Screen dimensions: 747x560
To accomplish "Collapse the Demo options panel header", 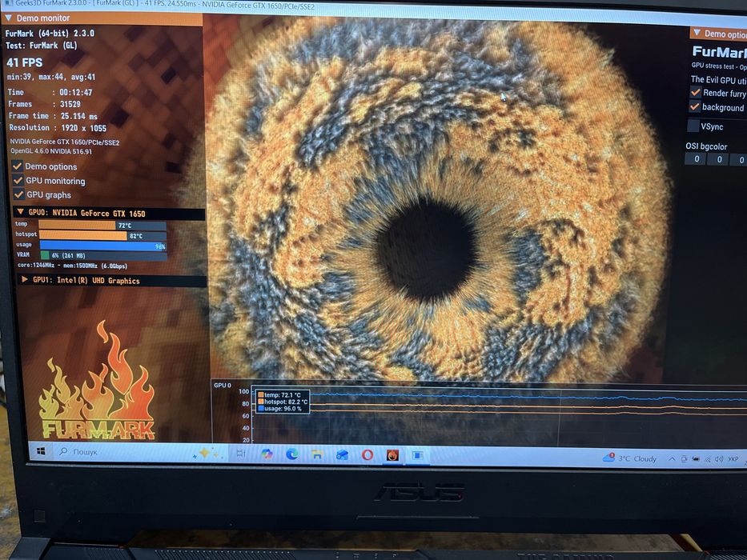I will tap(697, 33).
